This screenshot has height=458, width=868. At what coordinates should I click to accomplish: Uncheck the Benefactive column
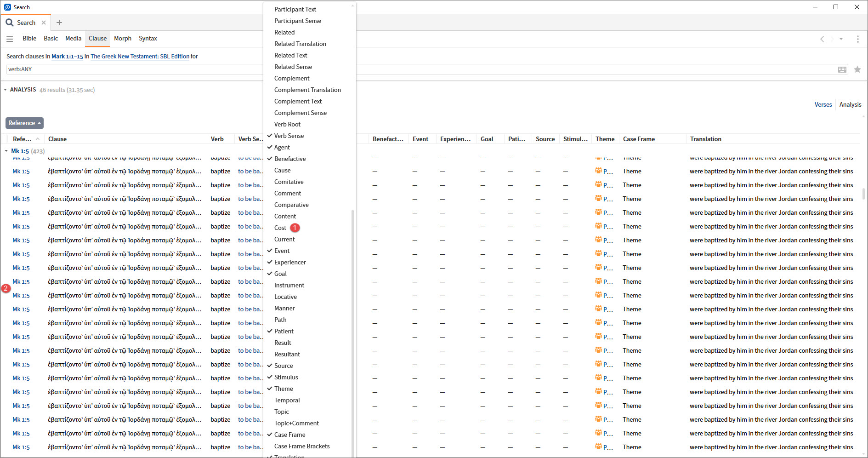(290, 159)
